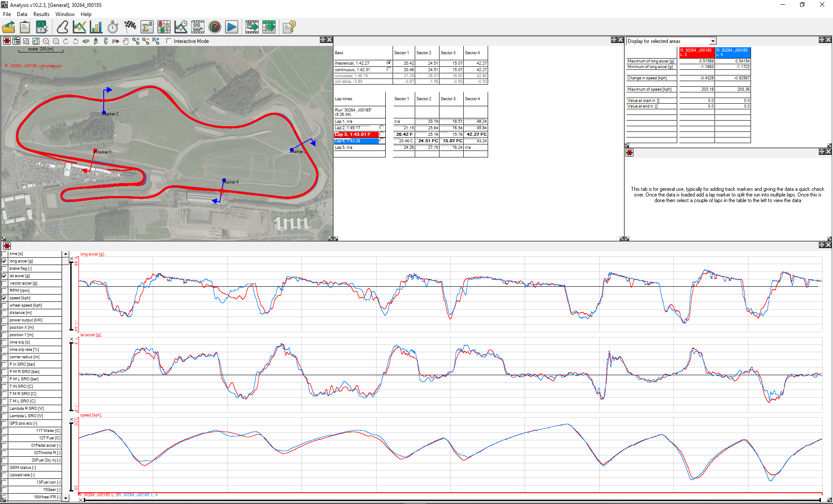The height and width of the screenshot is (504, 833).
Task: Click the checkered flag icon
Action: click(130, 27)
